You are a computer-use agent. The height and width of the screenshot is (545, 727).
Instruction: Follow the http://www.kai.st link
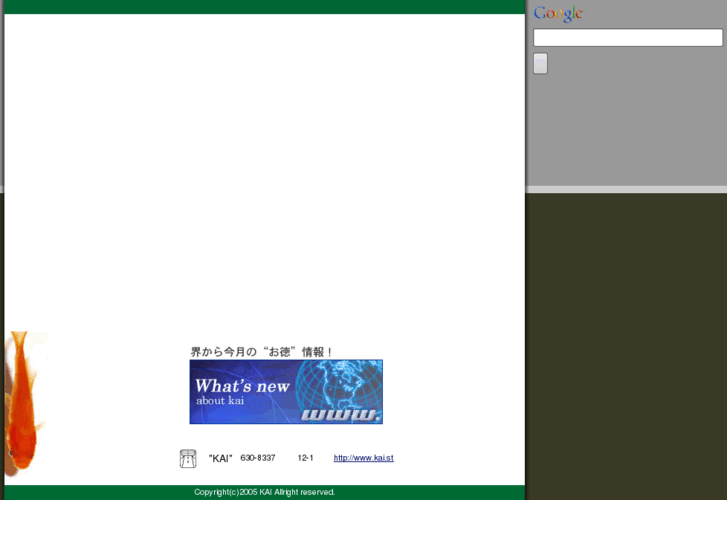(x=364, y=458)
